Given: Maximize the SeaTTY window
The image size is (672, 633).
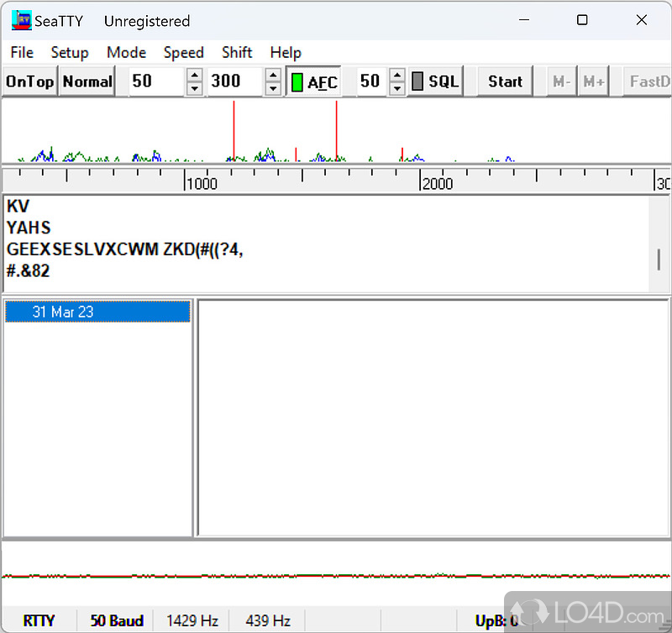Looking at the screenshot, I should coord(582,20).
